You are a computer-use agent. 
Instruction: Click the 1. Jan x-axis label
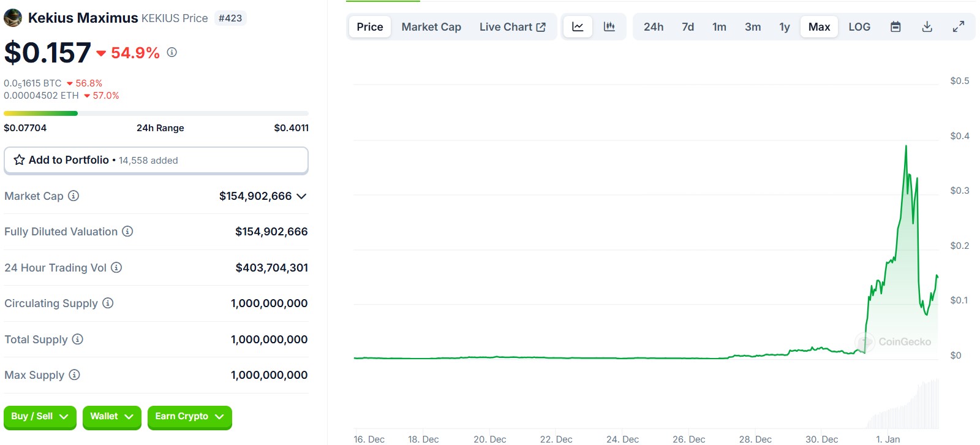888,439
